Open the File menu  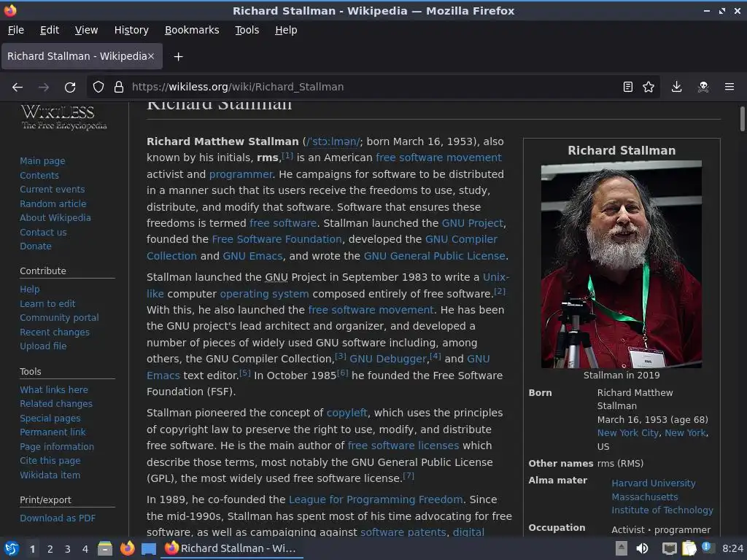[16, 30]
